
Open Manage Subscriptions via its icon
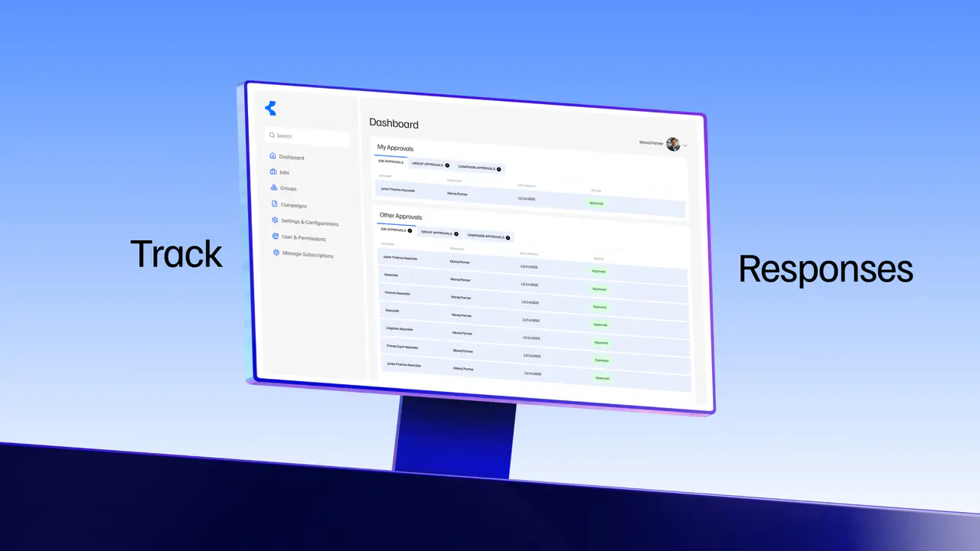point(276,253)
